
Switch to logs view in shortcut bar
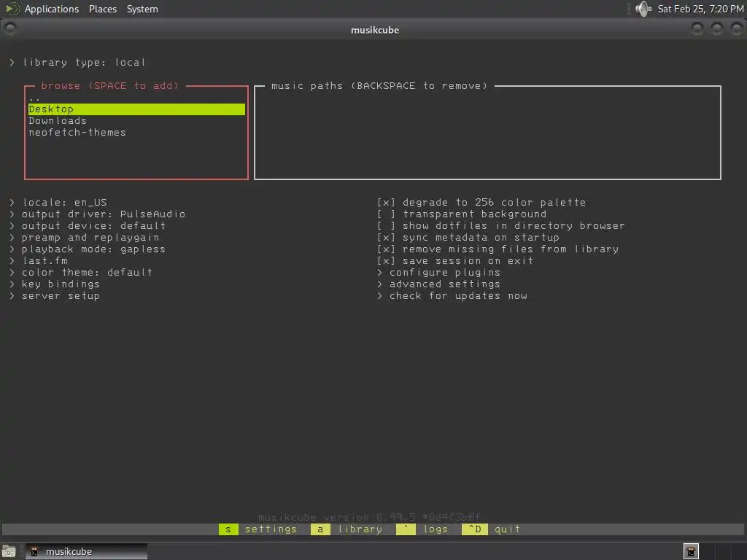[422, 529]
